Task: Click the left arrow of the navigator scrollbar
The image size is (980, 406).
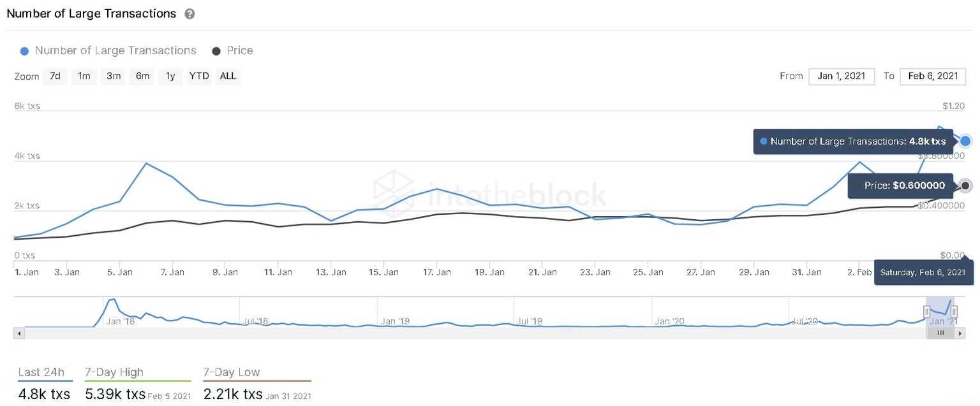Action: click(x=19, y=333)
